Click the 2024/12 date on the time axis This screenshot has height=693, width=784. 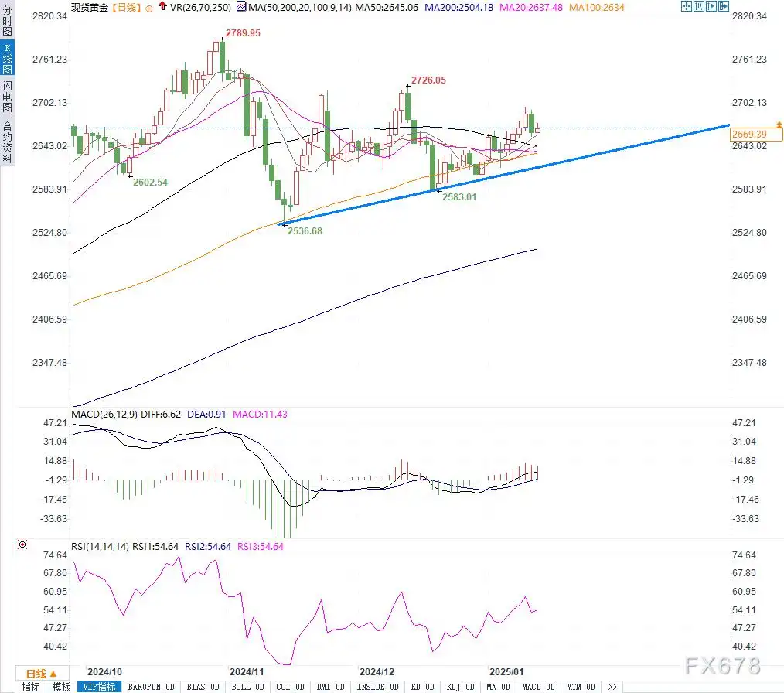[x=377, y=672]
